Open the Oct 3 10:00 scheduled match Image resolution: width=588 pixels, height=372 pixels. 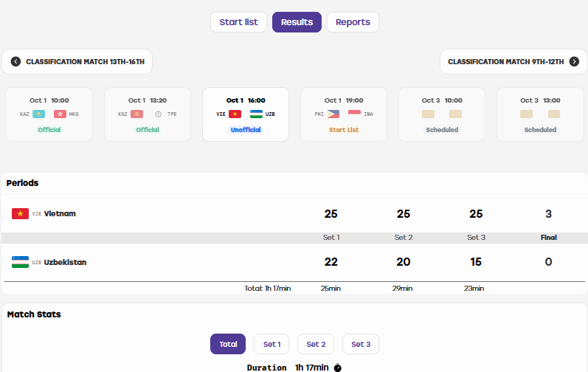[442, 114]
